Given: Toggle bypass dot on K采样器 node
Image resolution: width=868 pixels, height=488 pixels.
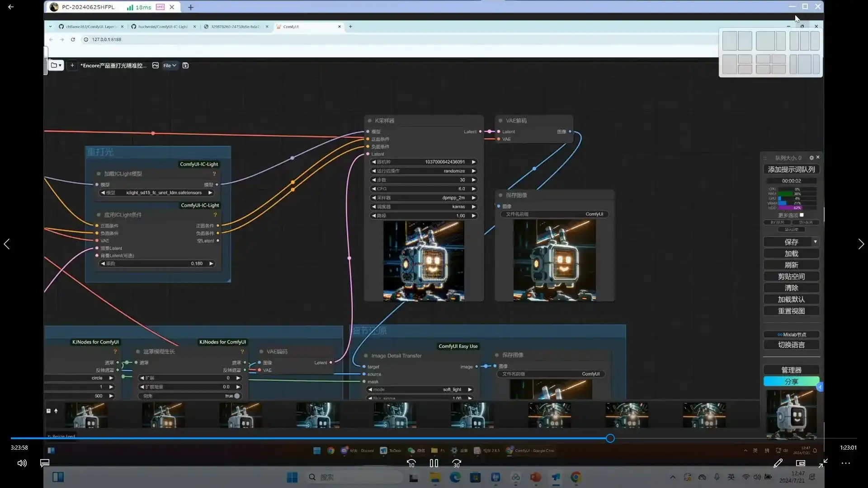Looking at the screenshot, I should pos(369,121).
